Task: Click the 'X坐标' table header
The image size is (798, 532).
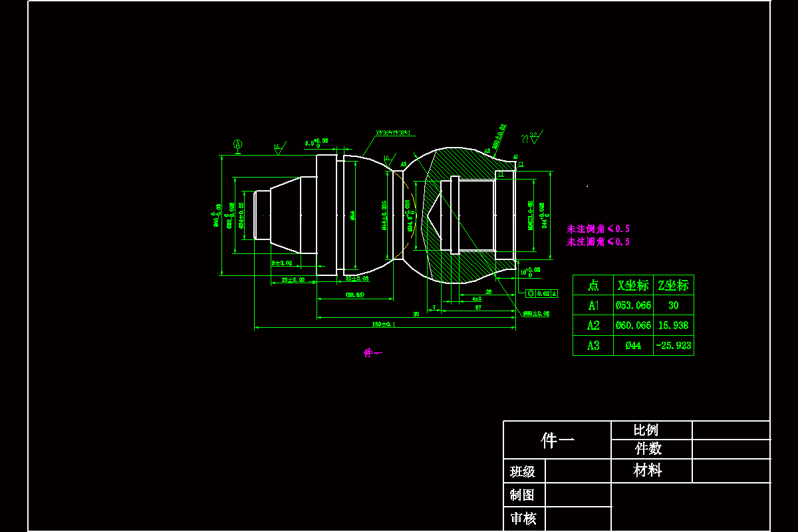Action: [633, 285]
